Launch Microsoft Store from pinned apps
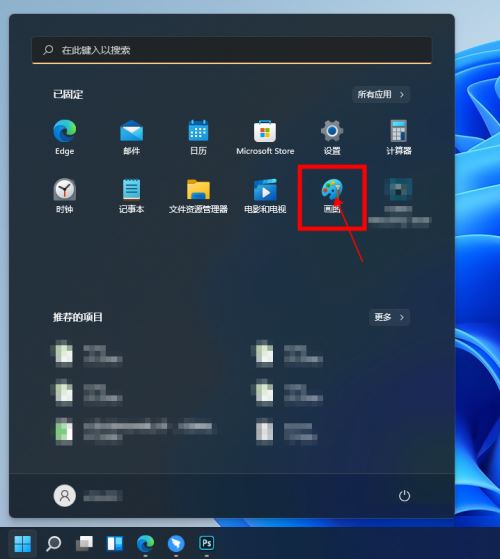This screenshot has height=559, width=500. 265,138
